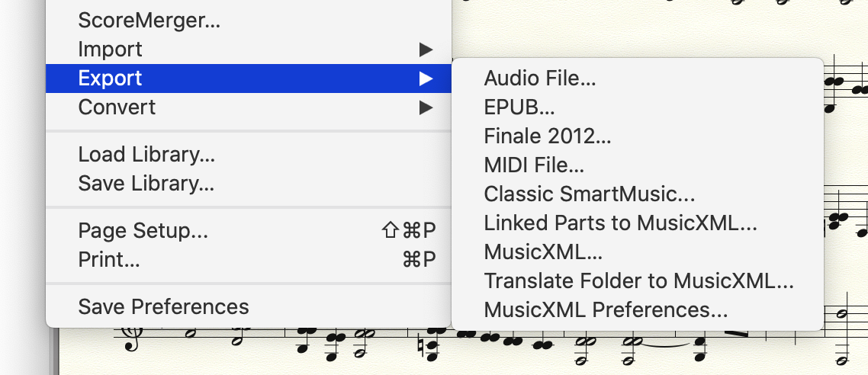Image resolution: width=868 pixels, height=375 pixels.
Task: Export score as Audio File
Action: tap(540, 79)
